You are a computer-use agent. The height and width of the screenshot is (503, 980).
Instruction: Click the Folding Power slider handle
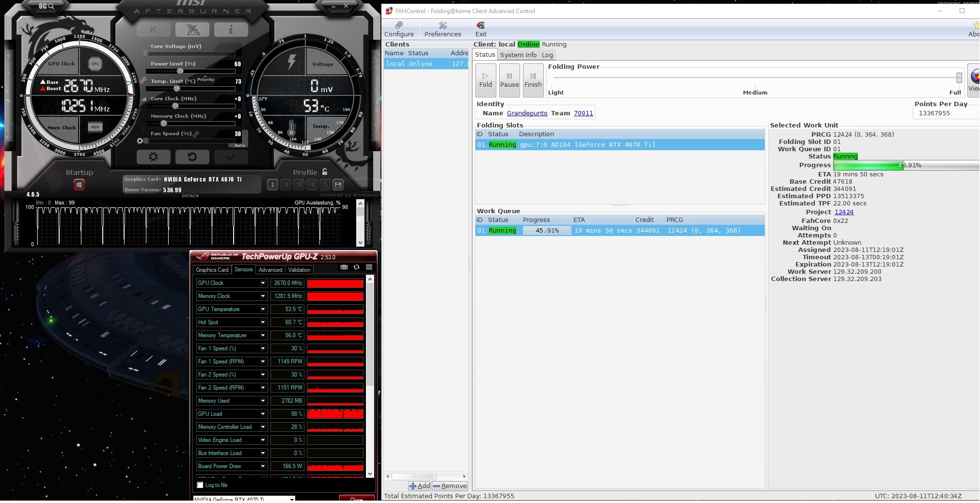point(959,78)
